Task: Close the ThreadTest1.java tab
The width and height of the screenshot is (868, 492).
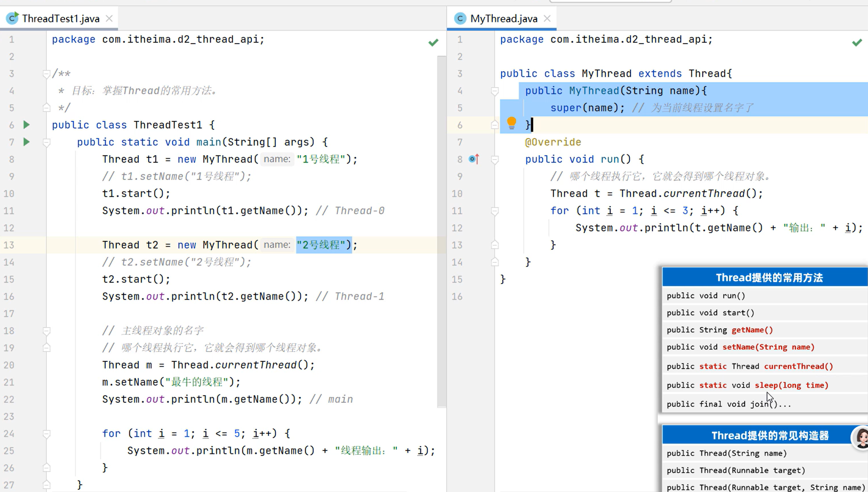Action: tap(109, 19)
